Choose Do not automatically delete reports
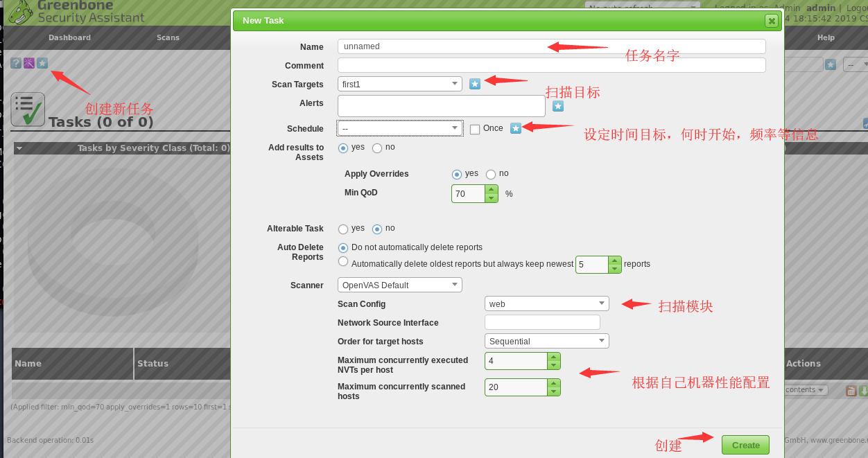This screenshot has height=458, width=868. 343,247
